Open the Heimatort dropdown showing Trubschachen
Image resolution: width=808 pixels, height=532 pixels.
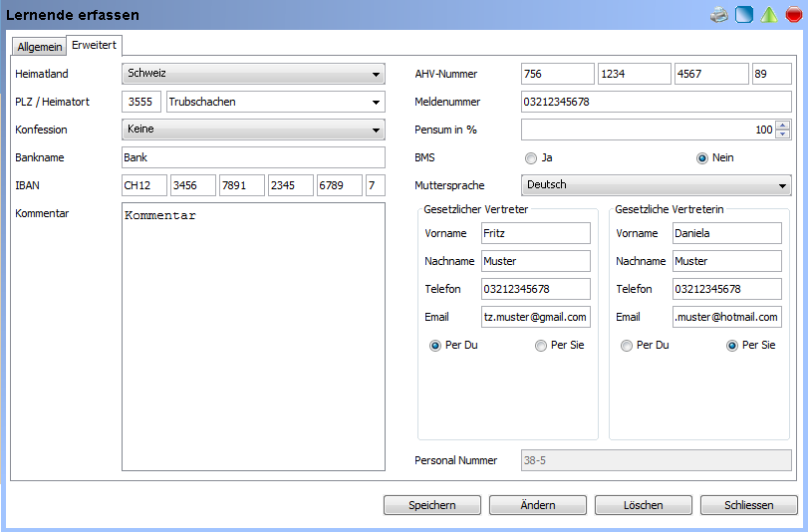click(x=276, y=102)
